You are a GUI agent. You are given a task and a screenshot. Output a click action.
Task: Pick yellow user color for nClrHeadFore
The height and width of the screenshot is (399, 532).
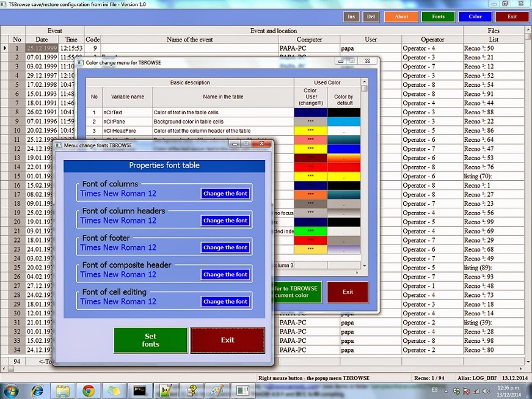[310, 131]
